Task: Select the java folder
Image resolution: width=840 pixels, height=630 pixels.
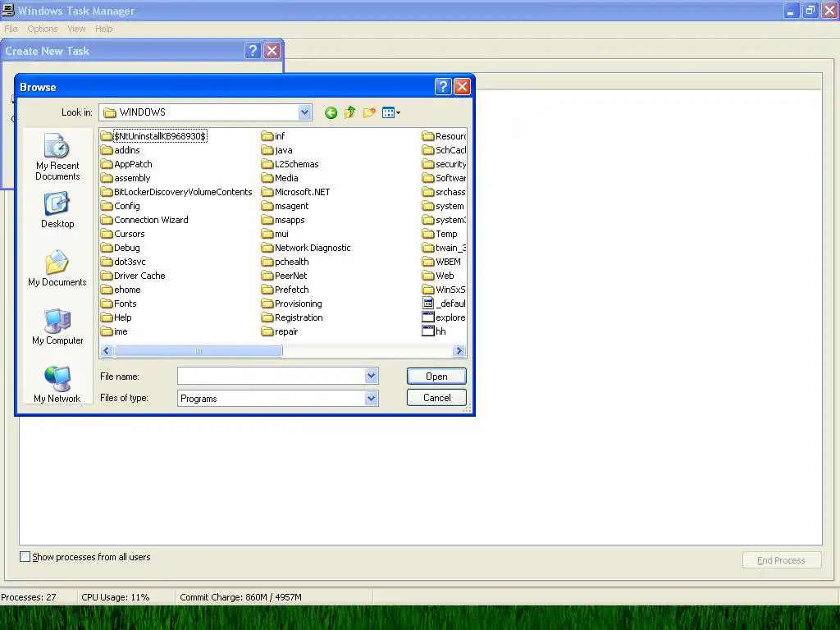Action: pyautogui.click(x=277, y=150)
